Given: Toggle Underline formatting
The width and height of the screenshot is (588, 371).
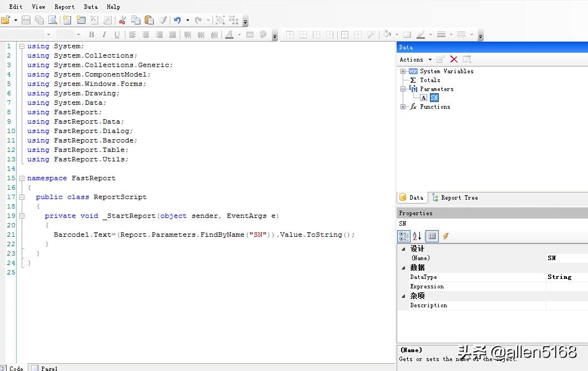Looking at the screenshot, I should (x=117, y=34).
